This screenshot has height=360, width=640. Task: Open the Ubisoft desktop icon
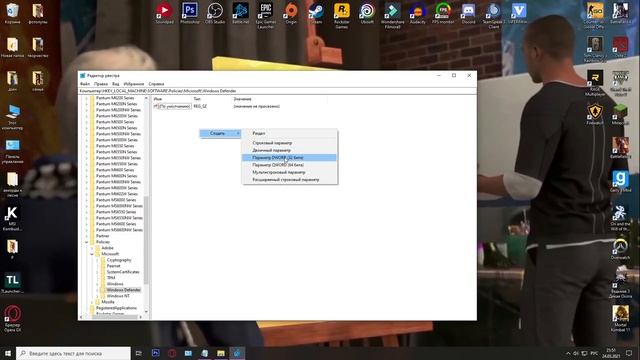click(367, 13)
